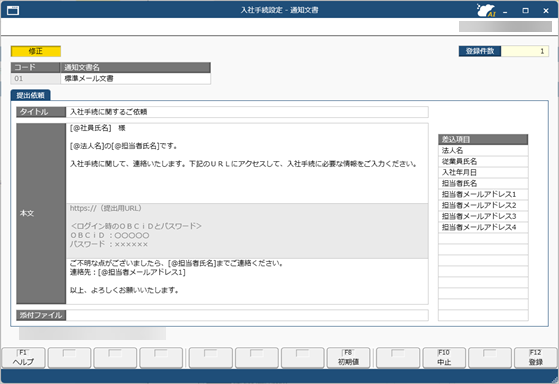Click the 差込項目 list header
Viewport: 559px width, 384px height.
click(483, 139)
